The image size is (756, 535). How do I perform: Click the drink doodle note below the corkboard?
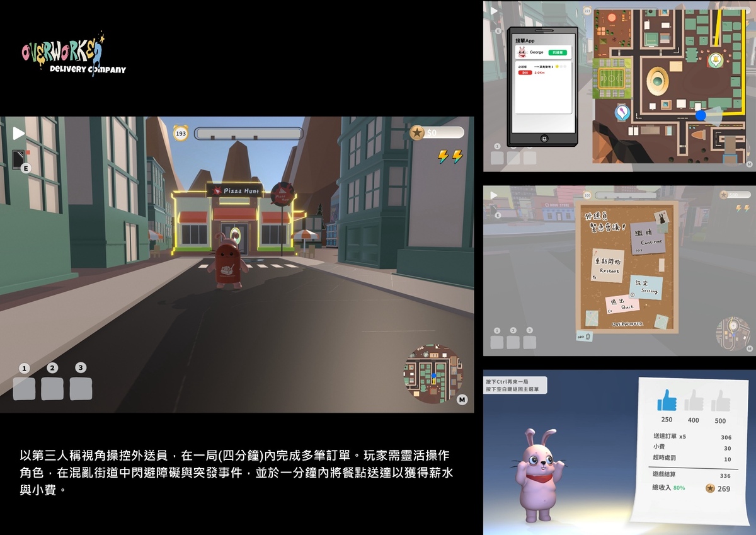[x=584, y=336]
